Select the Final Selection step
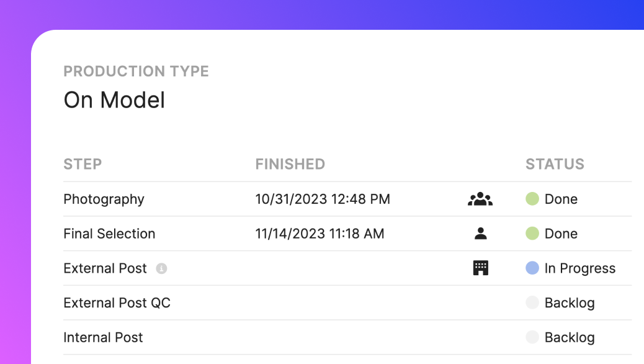This screenshot has height=364, width=644. pos(109,234)
